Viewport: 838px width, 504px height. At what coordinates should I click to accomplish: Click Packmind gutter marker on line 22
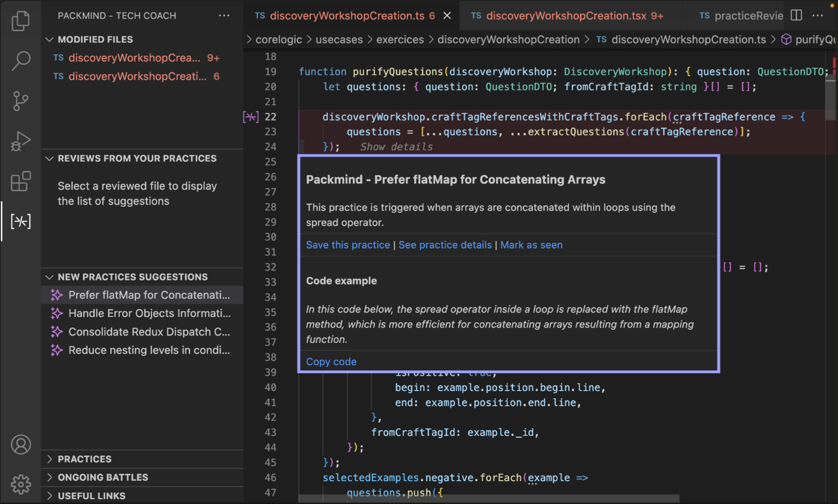[250, 117]
